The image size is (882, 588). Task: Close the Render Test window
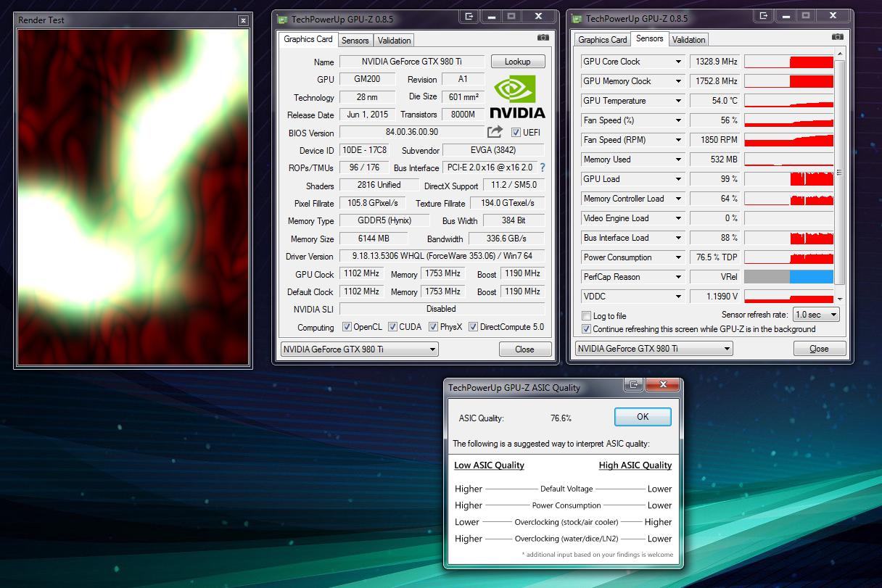[x=243, y=21]
